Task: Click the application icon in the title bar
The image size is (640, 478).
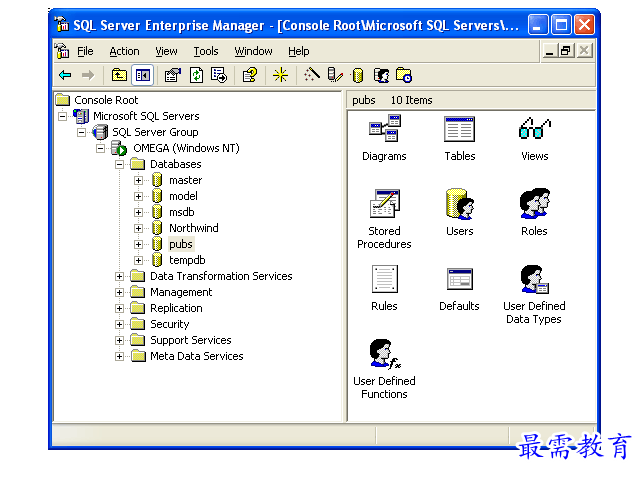Action: [62, 24]
